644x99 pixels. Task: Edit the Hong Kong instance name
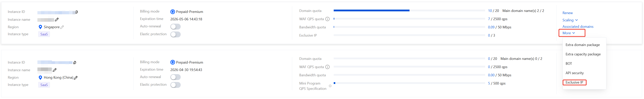pyautogui.click(x=55, y=70)
